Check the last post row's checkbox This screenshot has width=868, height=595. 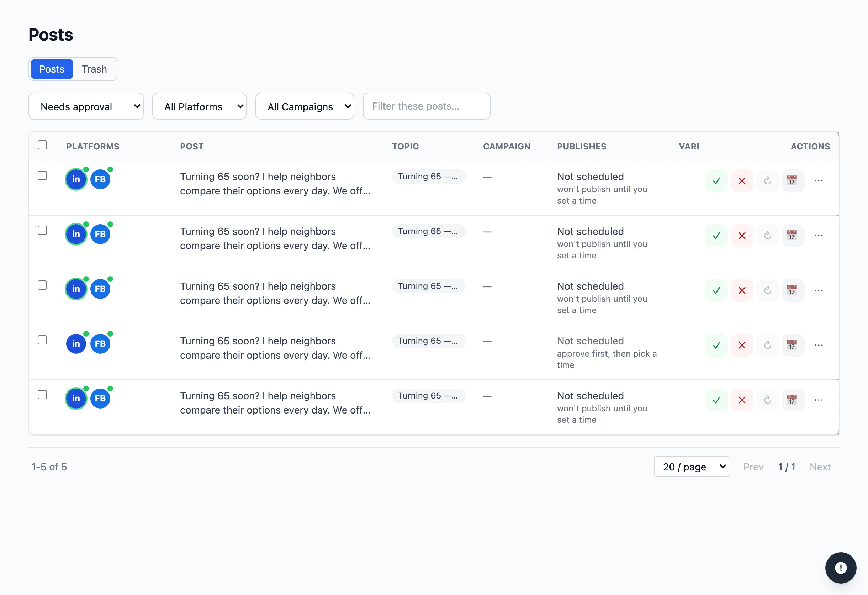[x=42, y=395]
